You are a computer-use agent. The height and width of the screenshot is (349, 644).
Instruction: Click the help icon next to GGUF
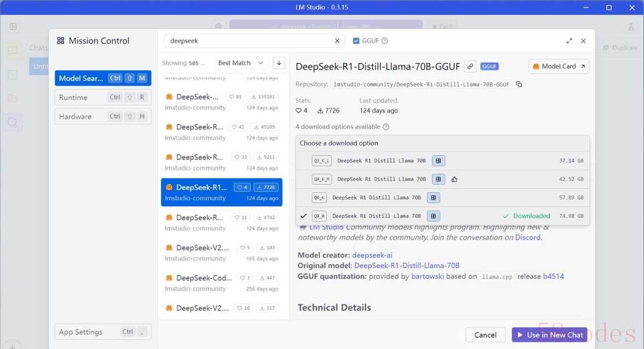pos(384,41)
